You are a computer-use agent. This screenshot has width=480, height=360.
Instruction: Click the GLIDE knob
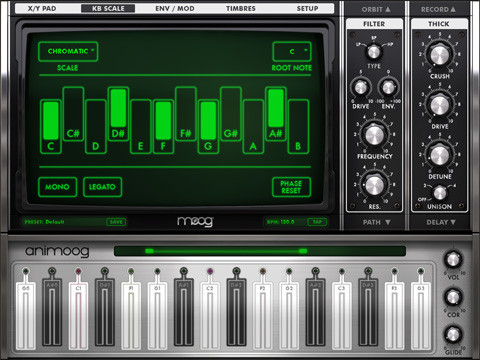(x=453, y=334)
